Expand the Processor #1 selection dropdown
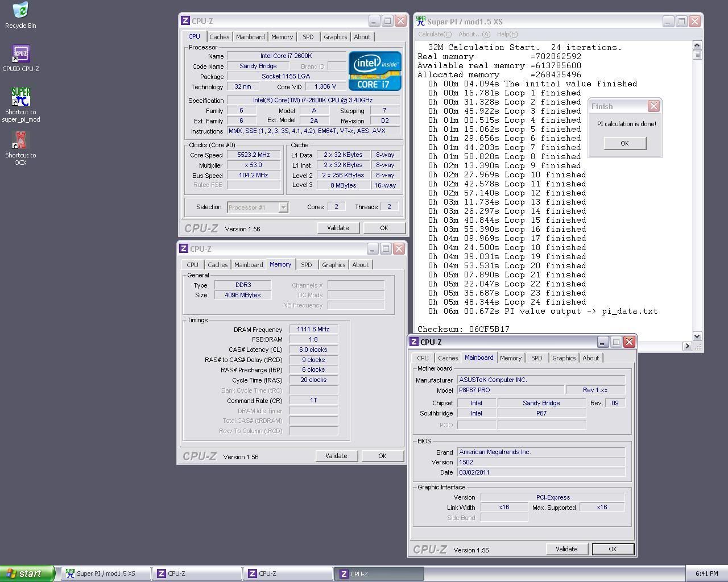The height and width of the screenshot is (582, 728). pyautogui.click(x=283, y=207)
